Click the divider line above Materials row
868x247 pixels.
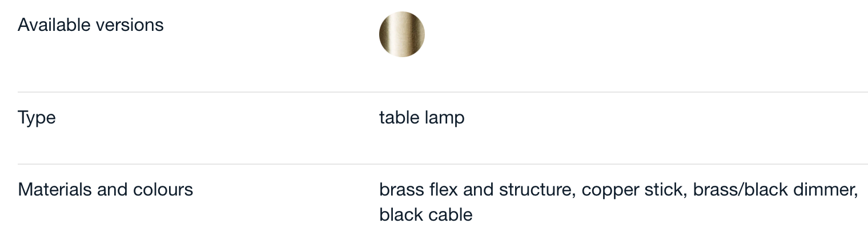point(443,164)
